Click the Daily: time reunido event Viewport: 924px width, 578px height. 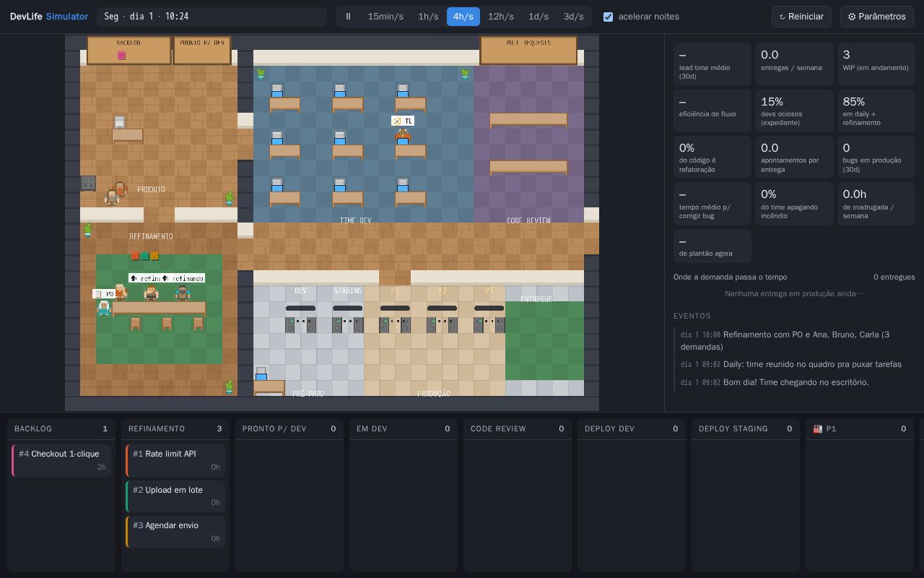tap(794, 364)
